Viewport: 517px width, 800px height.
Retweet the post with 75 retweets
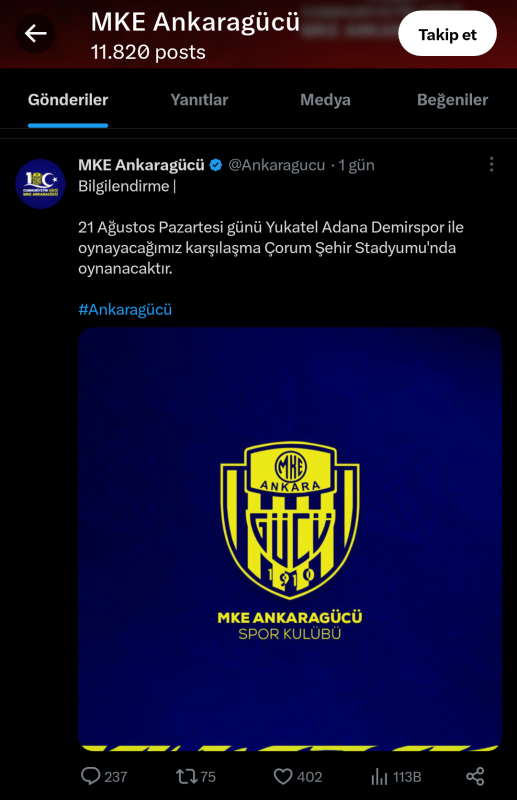pos(186,777)
